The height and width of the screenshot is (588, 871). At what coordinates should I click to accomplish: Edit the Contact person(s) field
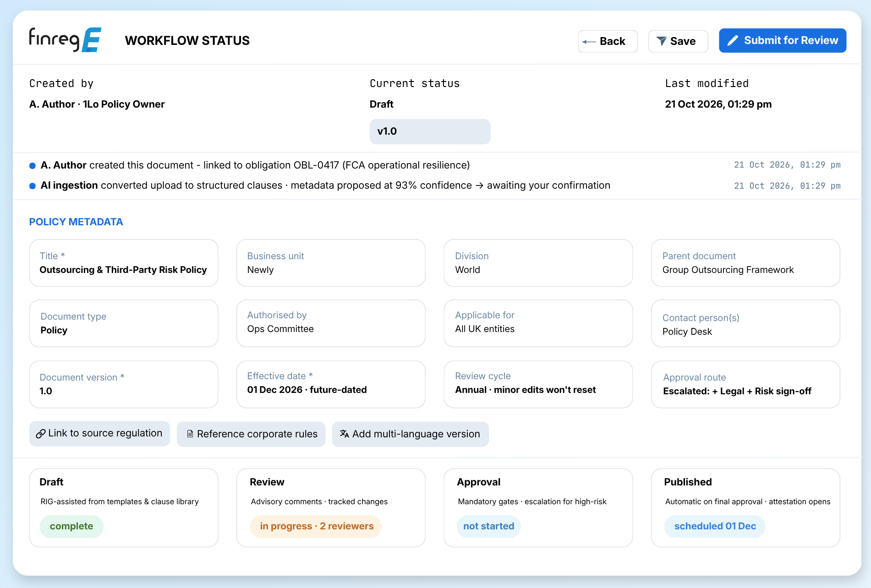click(x=745, y=323)
